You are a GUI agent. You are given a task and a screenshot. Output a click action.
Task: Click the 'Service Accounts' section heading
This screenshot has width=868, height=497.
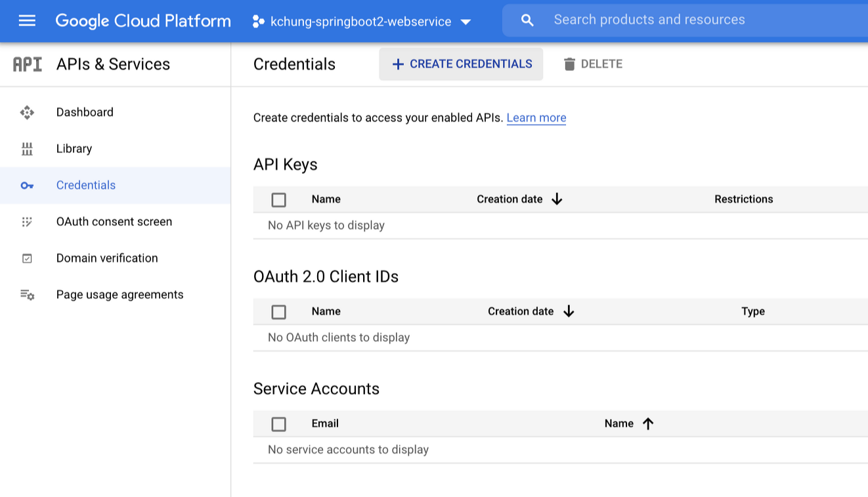316,389
